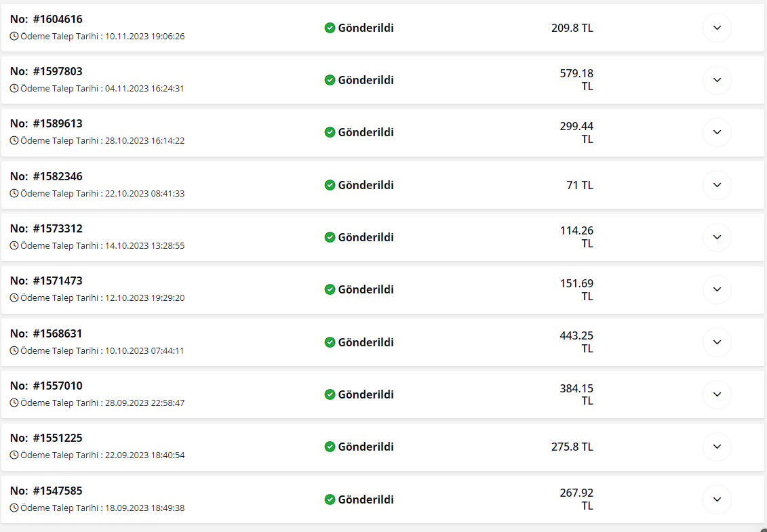Open chevron for payment #1589613

(x=717, y=132)
